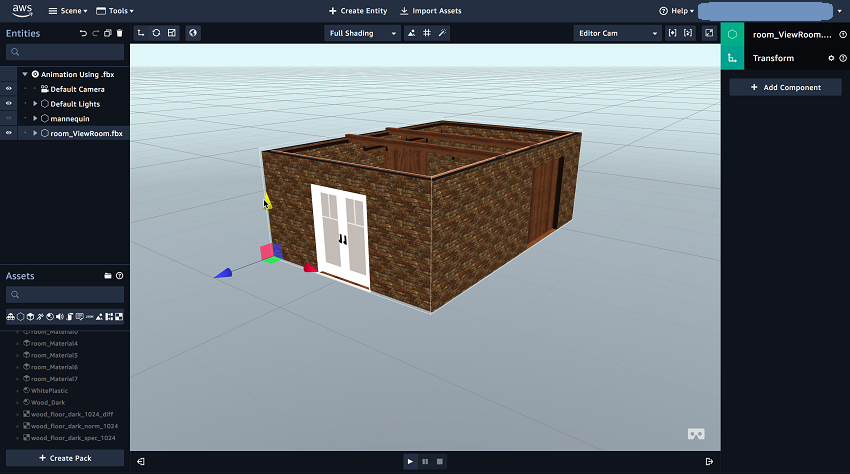
Task: Open the Editor Cam camera dropdown
Action: (x=617, y=33)
